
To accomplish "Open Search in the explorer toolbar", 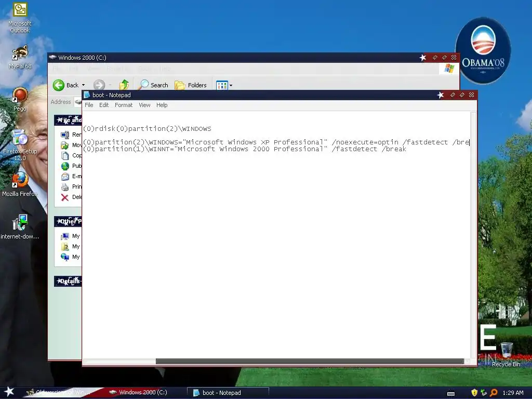I will 153,85.
